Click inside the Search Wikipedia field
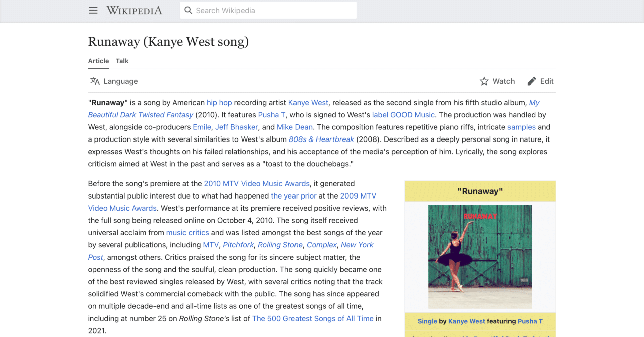This screenshot has height=337, width=644. tap(268, 10)
